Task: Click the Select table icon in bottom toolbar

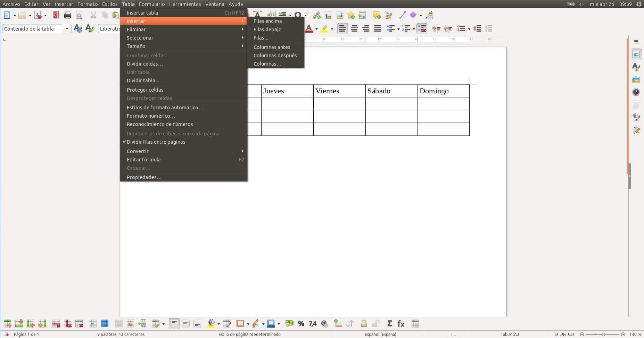Action: tap(105, 324)
